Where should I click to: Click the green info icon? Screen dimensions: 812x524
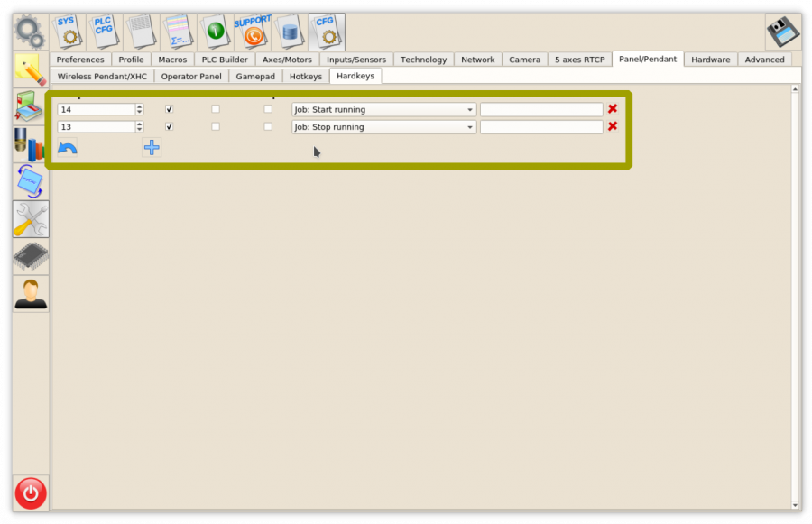pos(215,32)
